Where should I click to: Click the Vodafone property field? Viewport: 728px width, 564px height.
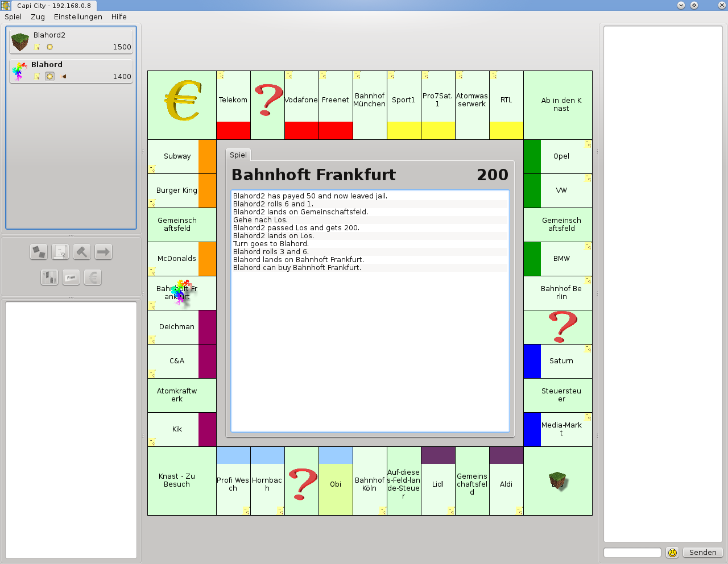(301, 105)
